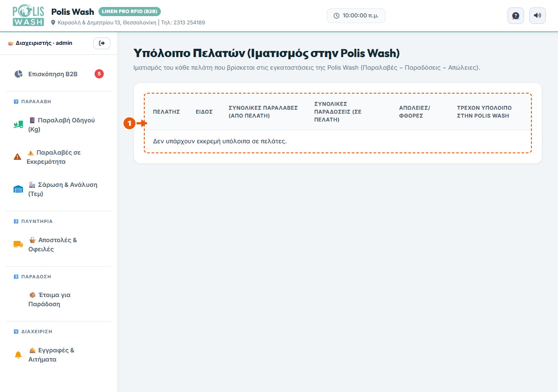Click the clock icon in the header
The width and height of the screenshot is (558, 392).
click(337, 16)
